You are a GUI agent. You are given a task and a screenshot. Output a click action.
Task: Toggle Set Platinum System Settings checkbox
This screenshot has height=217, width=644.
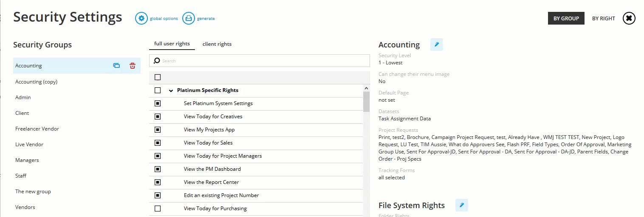coord(158,103)
